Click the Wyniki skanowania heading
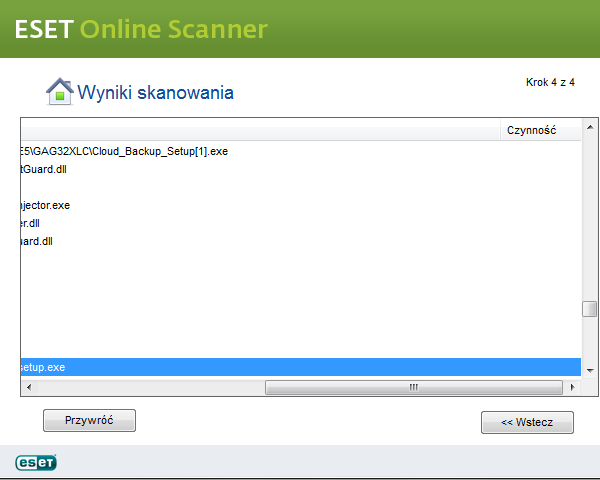 pos(155,93)
